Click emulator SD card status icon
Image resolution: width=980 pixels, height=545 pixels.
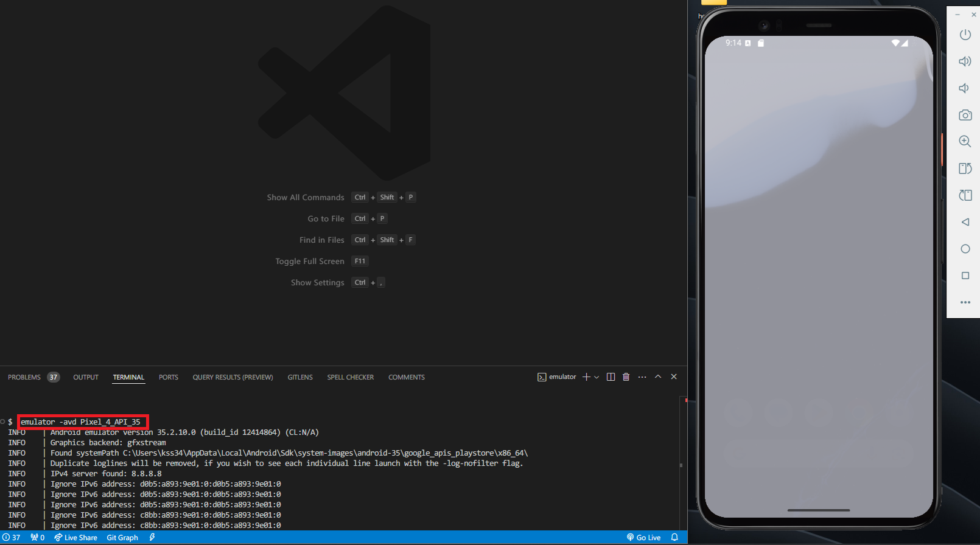click(761, 43)
